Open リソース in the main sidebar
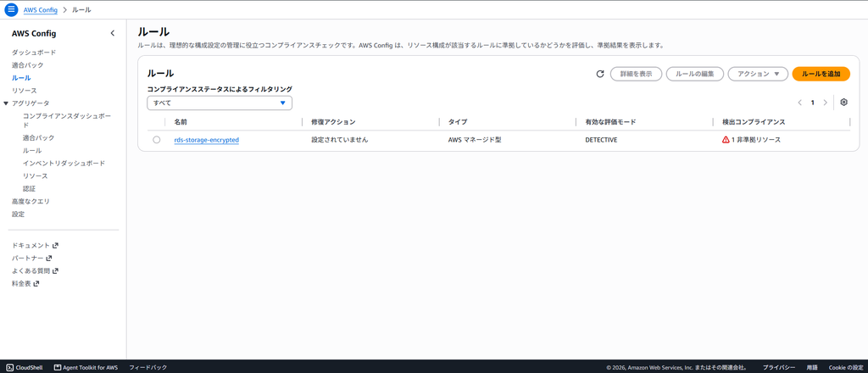This screenshot has width=868, height=373. click(x=25, y=91)
